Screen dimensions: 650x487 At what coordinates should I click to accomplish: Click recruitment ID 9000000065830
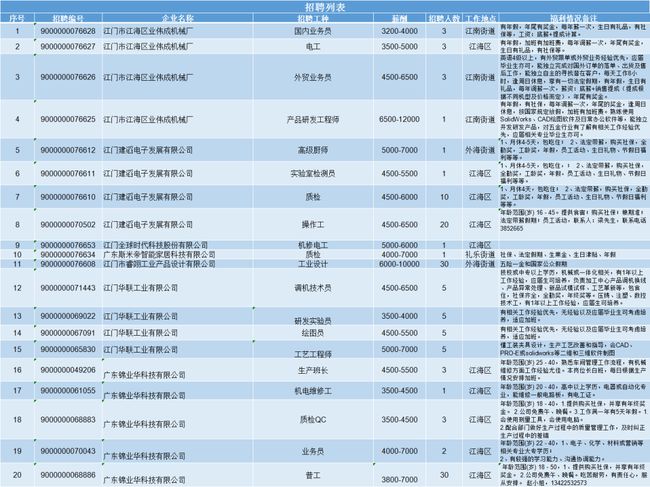68,349
